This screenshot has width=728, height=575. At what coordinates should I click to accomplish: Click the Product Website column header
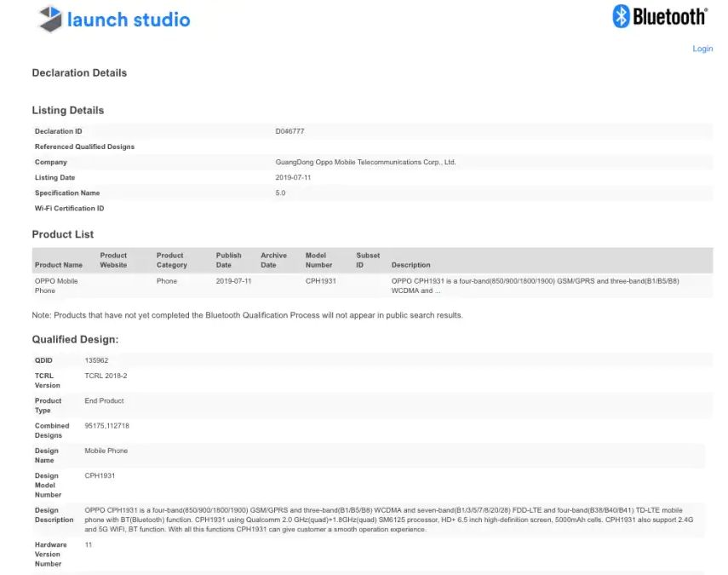coord(113,260)
